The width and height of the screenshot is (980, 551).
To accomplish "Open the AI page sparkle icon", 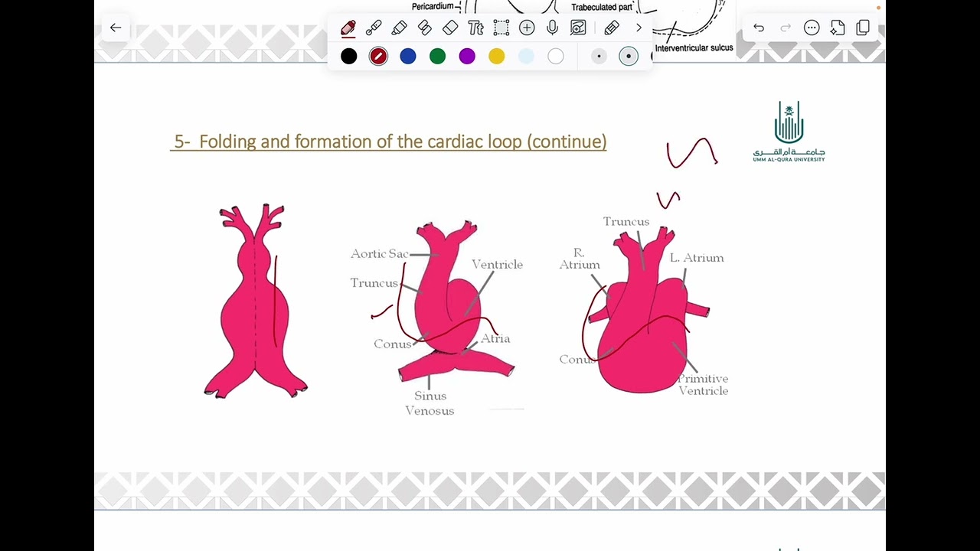I will (x=838, y=28).
